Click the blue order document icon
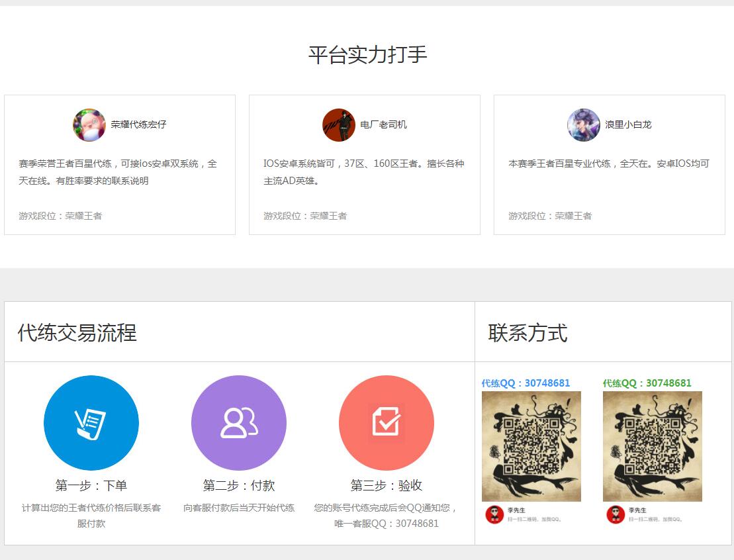Screen dimensions: 734x560 91,422
